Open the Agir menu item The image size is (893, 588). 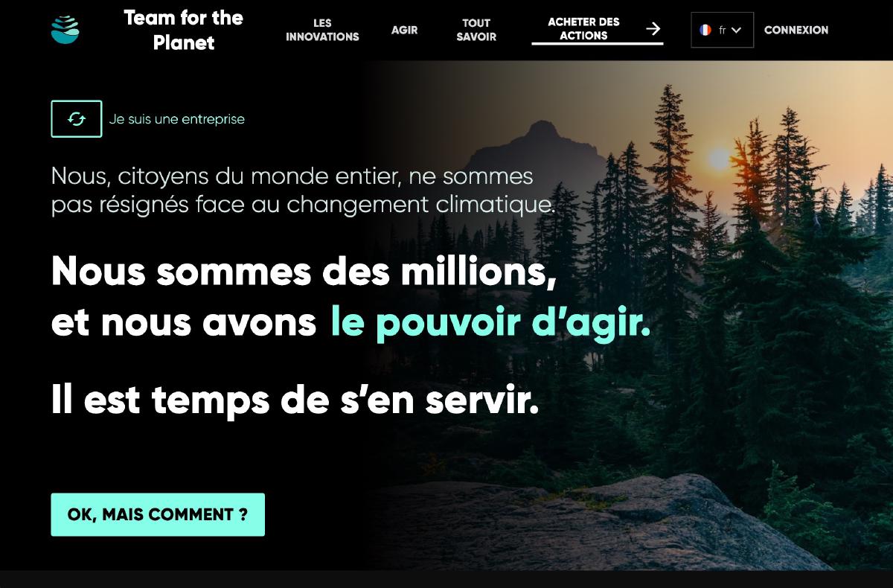[405, 30]
